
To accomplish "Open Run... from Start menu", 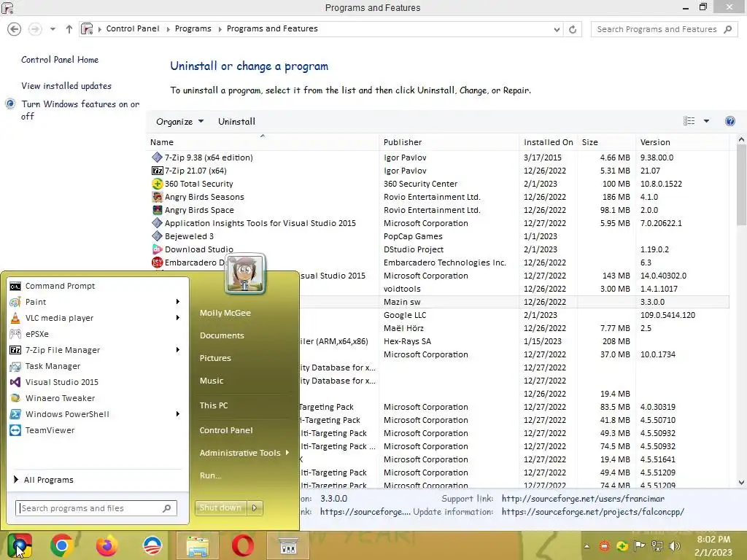I will point(211,475).
